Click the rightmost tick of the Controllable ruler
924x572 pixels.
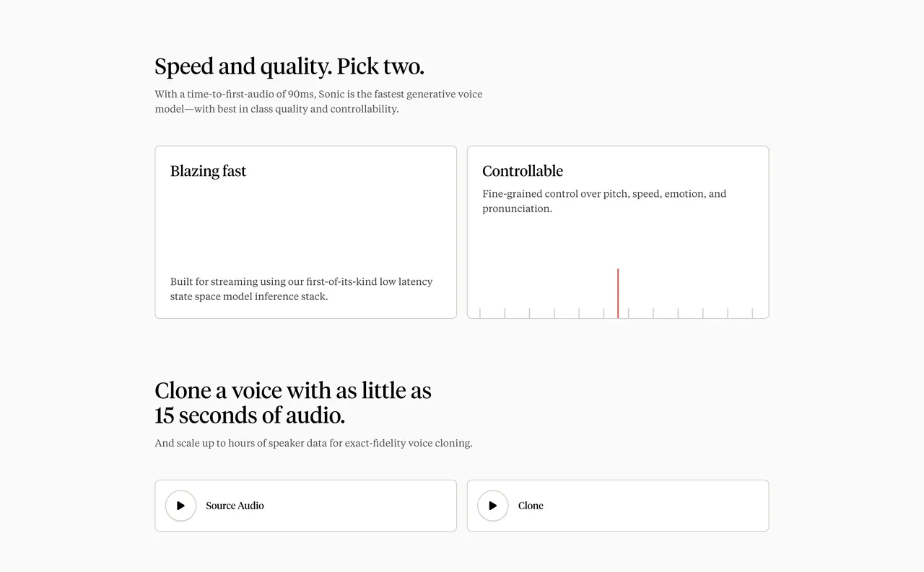click(752, 313)
